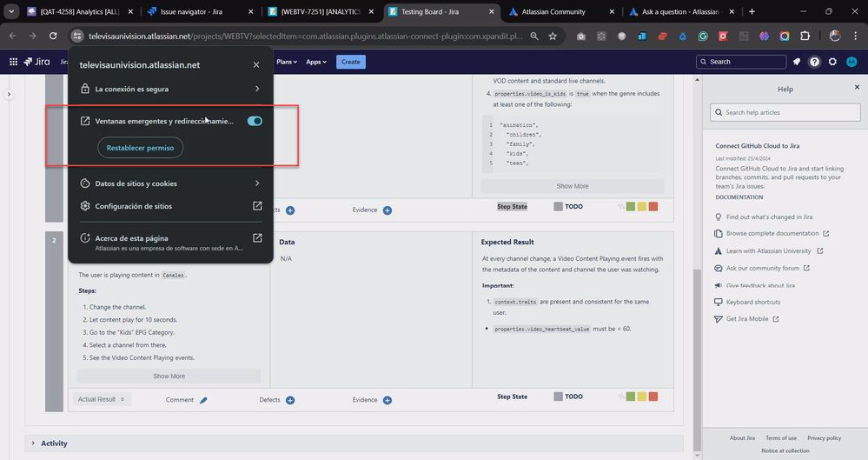Click the Create button

point(350,62)
